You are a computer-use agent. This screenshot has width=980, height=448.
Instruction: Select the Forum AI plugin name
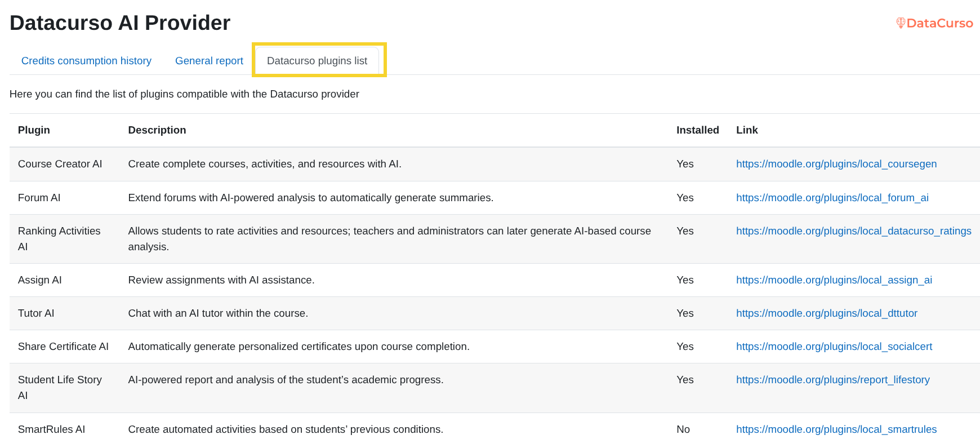tap(39, 198)
